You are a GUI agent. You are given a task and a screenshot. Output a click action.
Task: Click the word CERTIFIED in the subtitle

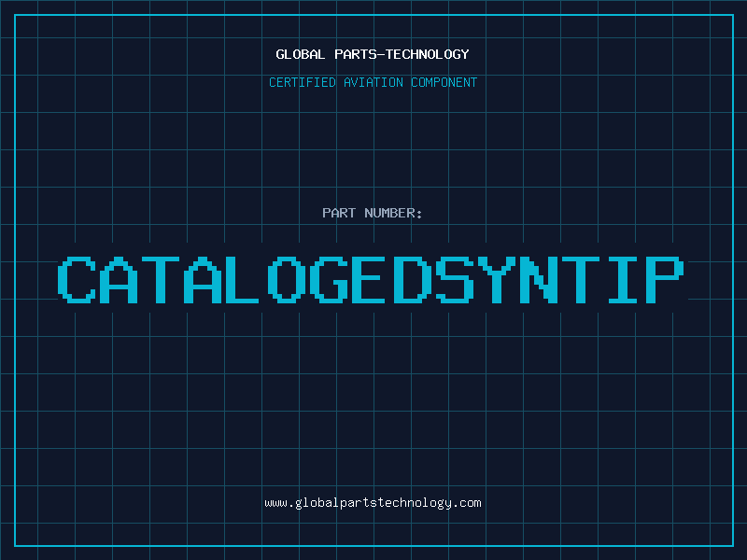[303, 83]
